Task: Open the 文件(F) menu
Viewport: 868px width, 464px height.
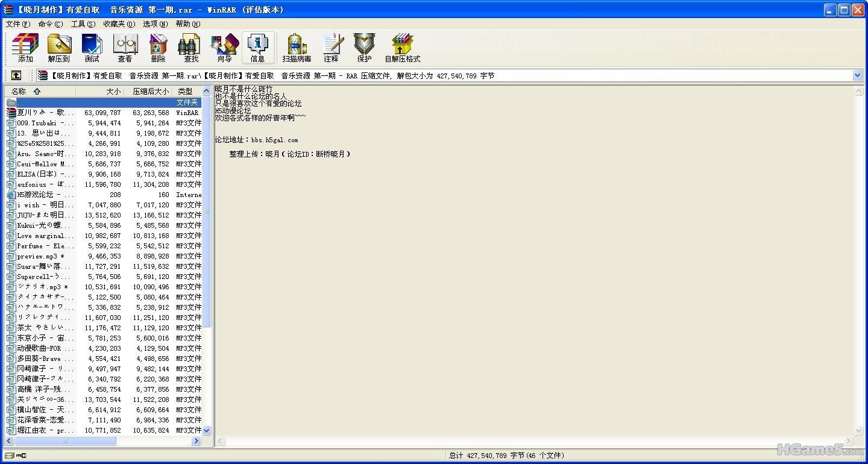Action: (17, 24)
